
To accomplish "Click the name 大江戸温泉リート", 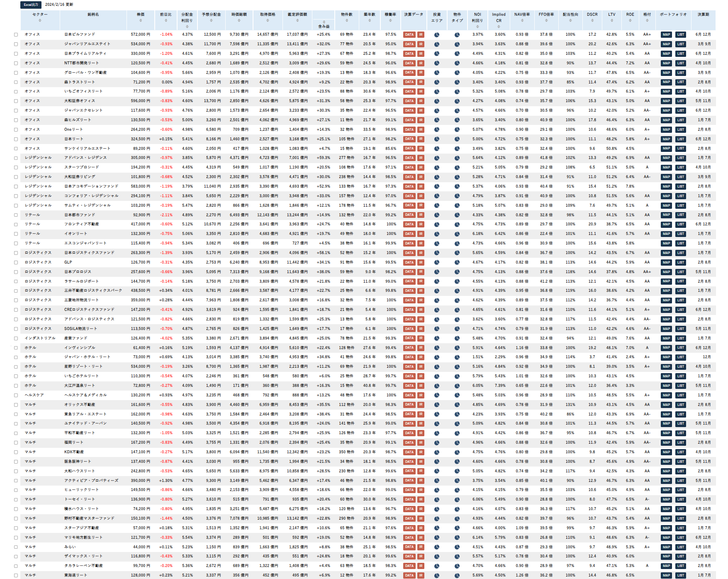I will tap(80, 386).
